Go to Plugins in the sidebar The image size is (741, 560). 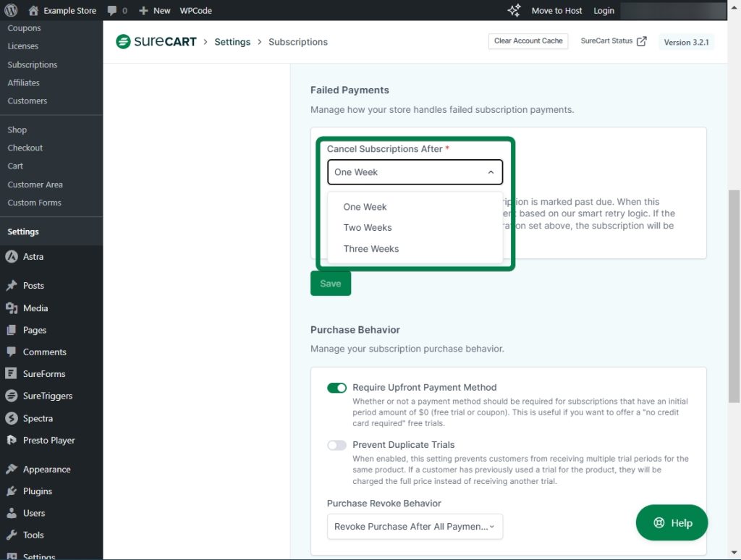pyautogui.click(x=38, y=491)
